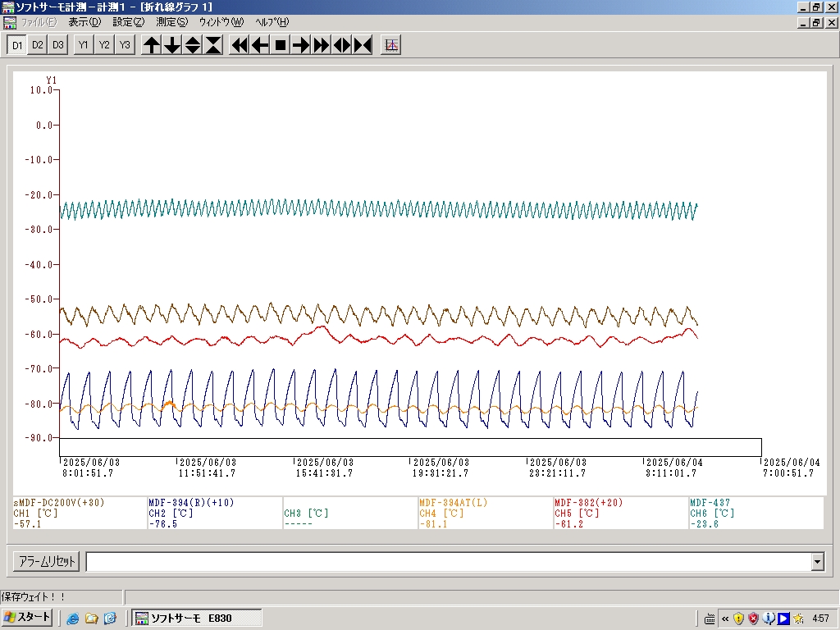Toggle the D2 display button

[x=38, y=45]
